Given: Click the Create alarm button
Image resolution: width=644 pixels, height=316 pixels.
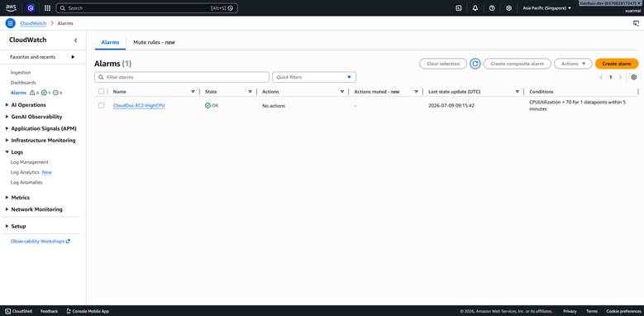Looking at the screenshot, I should [x=617, y=64].
